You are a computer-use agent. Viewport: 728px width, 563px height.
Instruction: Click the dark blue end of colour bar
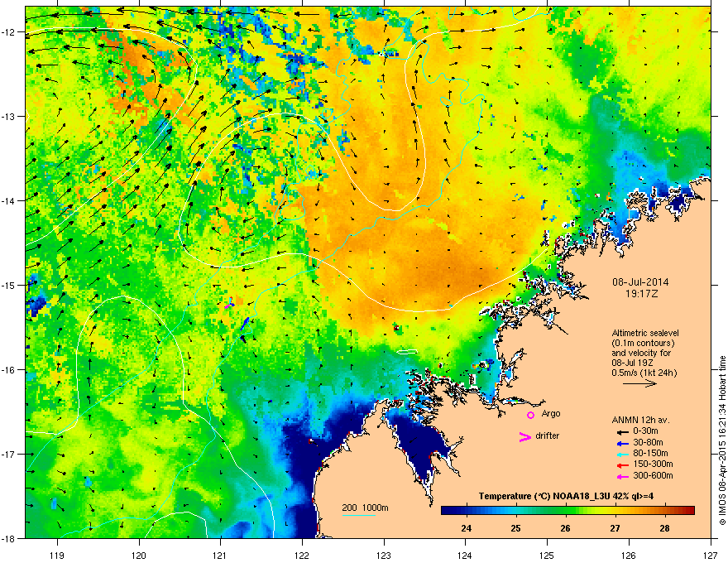(x=446, y=511)
